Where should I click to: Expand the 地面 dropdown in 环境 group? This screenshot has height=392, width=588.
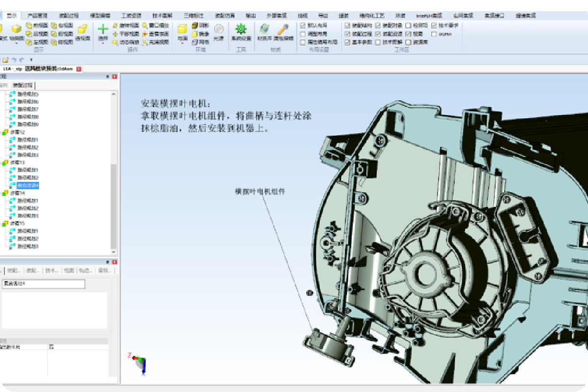[x=182, y=43]
